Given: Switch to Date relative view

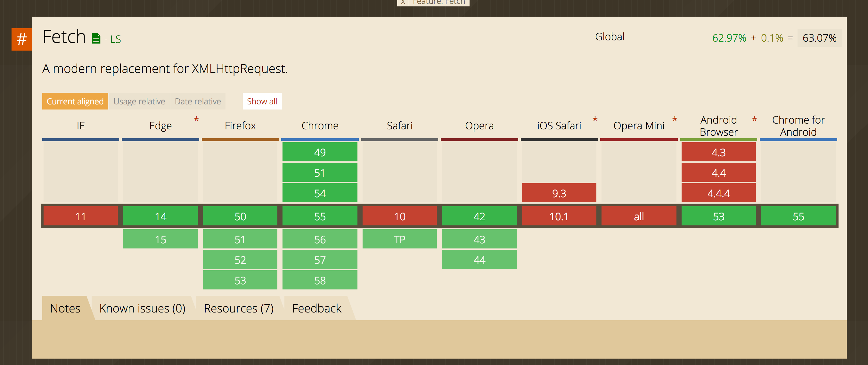Looking at the screenshot, I should coord(198,101).
